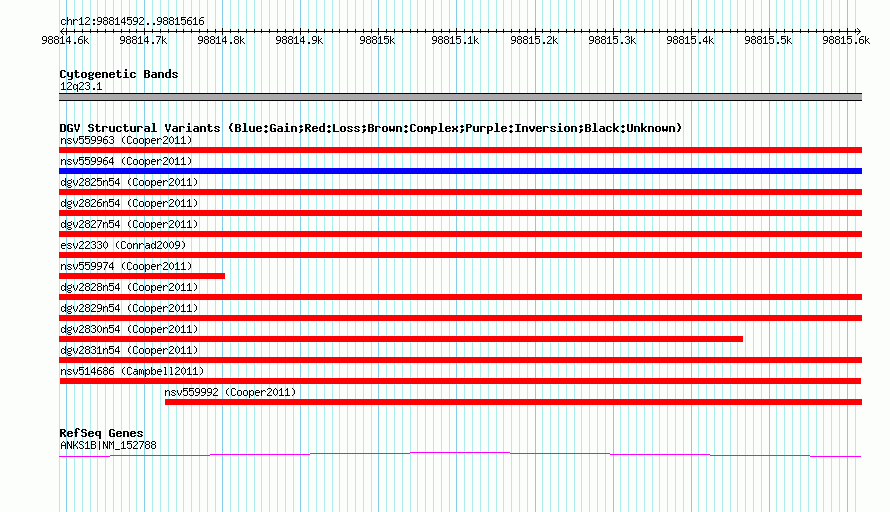Viewport: 890px width, 512px height.
Task: Open the nsv559992 (Cooper2011) variant label
Action: [x=230, y=392]
